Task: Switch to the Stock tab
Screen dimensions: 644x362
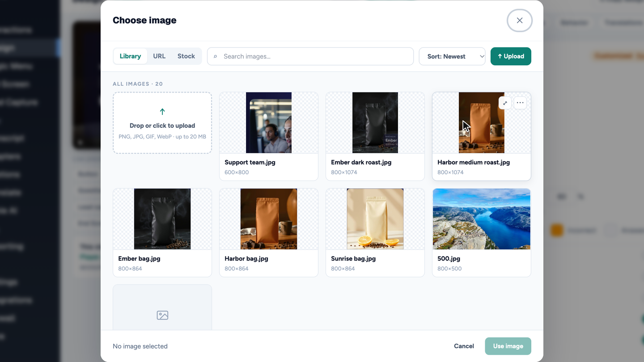Action: (186, 56)
